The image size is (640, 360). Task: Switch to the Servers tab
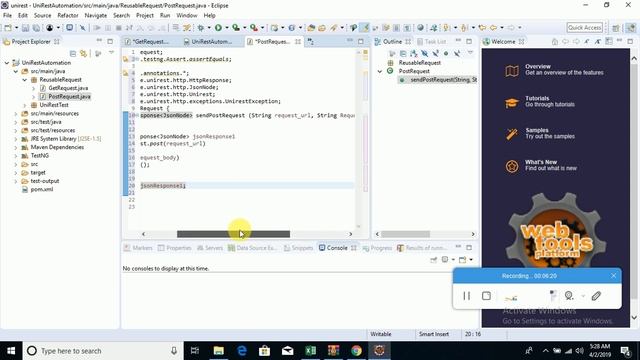pos(210,248)
